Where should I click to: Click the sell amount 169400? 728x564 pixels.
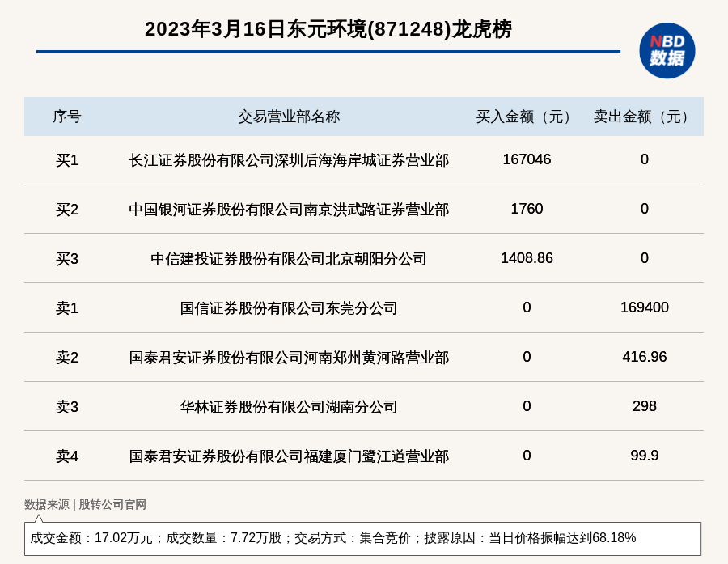(644, 307)
